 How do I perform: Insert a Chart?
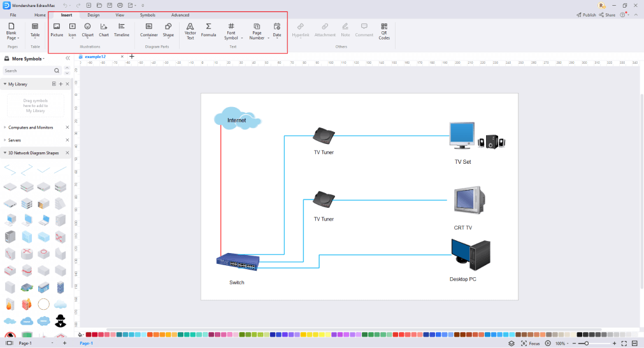[x=104, y=30]
